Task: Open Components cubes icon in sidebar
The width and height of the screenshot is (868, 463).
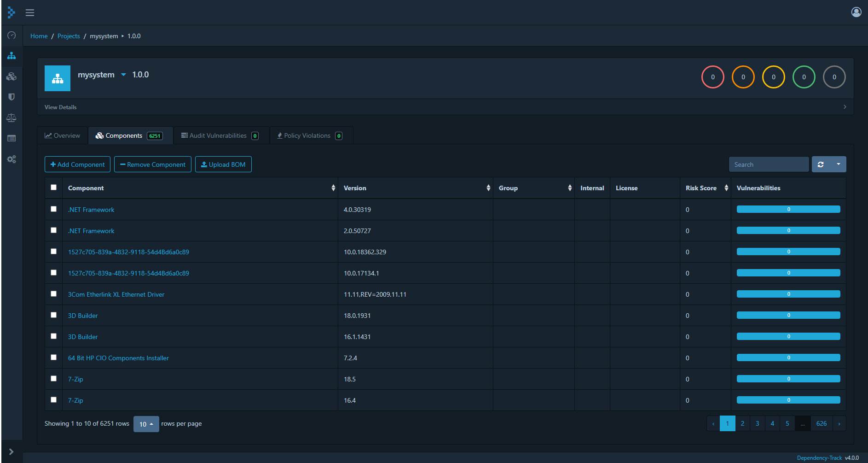Action: [12, 76]
